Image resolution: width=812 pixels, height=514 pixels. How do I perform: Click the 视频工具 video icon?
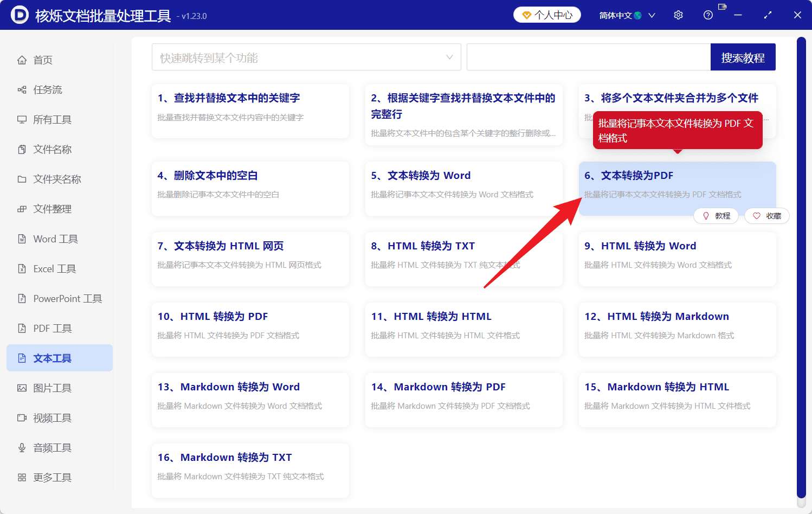22,417
